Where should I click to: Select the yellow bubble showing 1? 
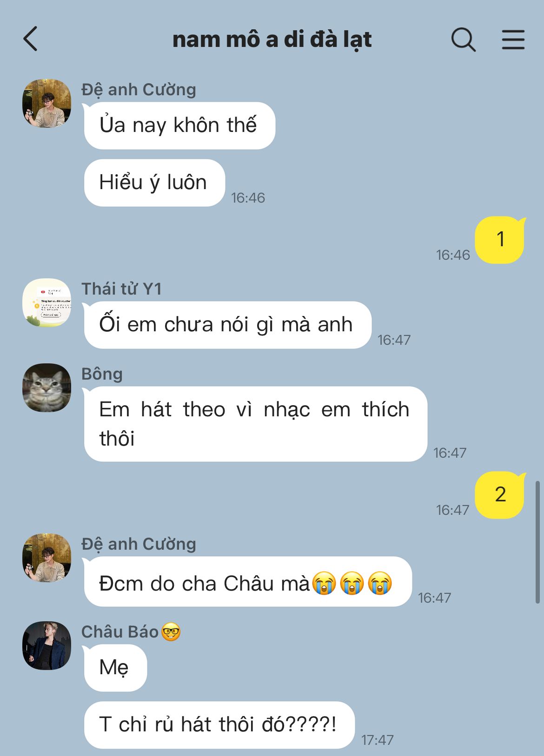click(500, 240)
